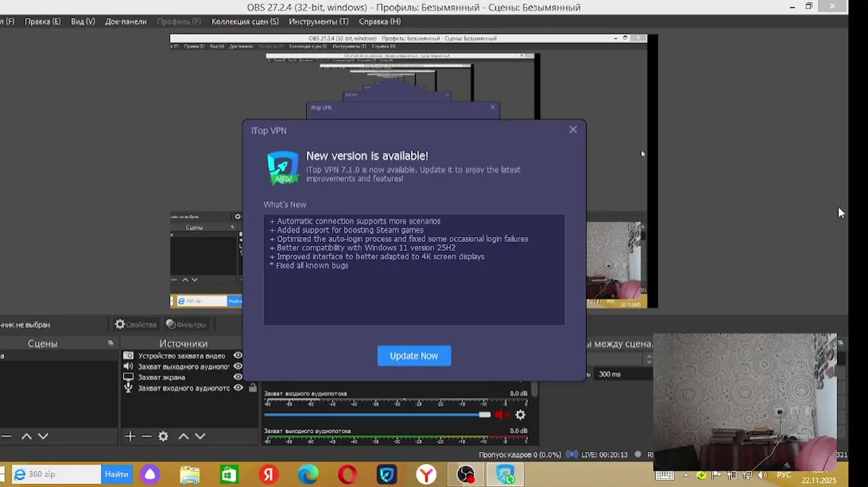Viewport: 868px width, 487px height.
Task: Click camera icon of Устройство захвата видео
Action: tap(128, 356)
